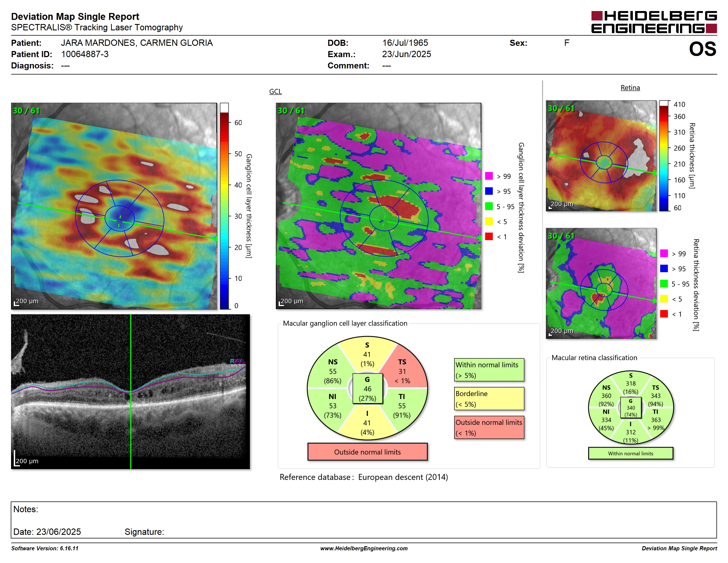The height and width of the screenshot is (563, 728).
Task: Click the retina sector I value 312
Action: (x=631, y=432)
